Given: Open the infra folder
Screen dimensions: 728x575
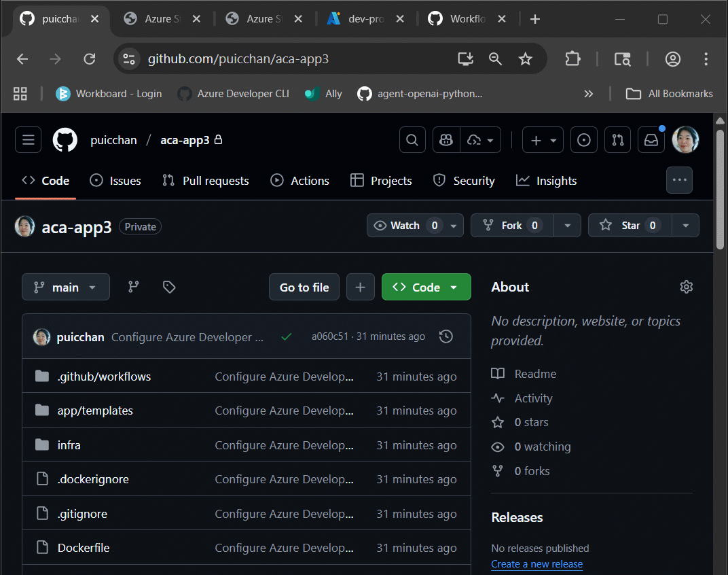Looking at the screenshot, I should coord(69,445).
